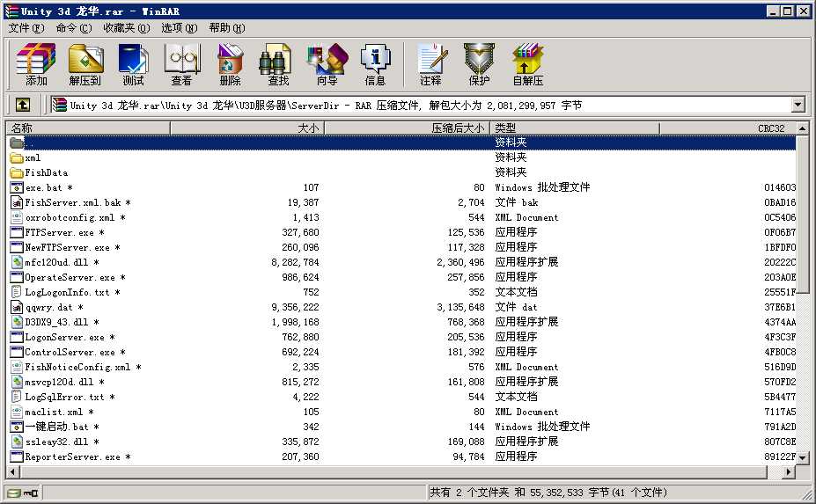Sort by 大小 column header
The height and width of the screenshot is (504, 816).
(247, 128)
